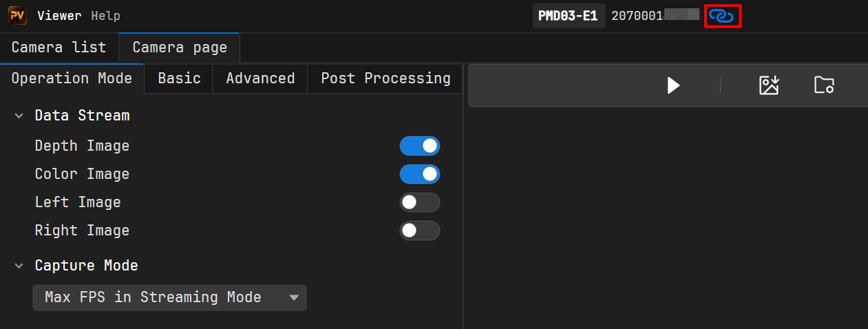Enable the Left Image stream
The width and height of the screenshot is (868, 329).
point(419,202)
